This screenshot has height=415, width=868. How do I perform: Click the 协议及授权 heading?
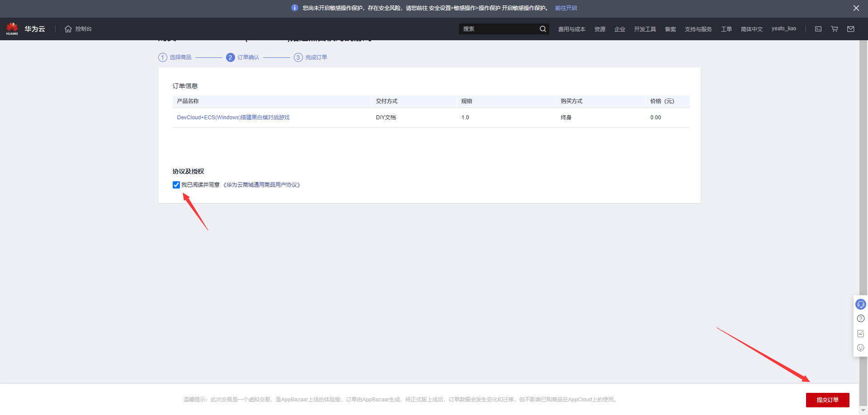click(x=188, y=171)
